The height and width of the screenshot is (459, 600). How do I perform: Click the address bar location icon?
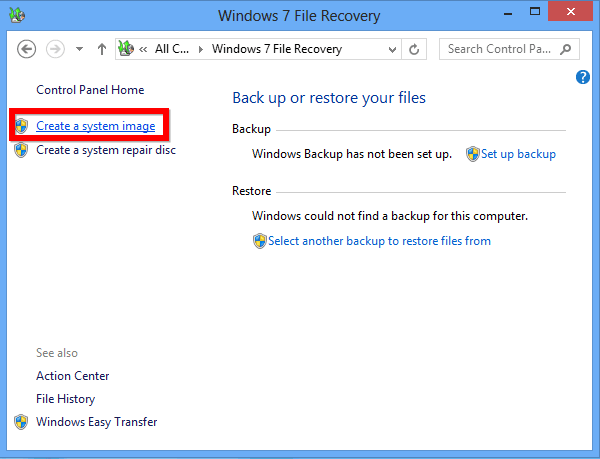[x=127, y=49]
